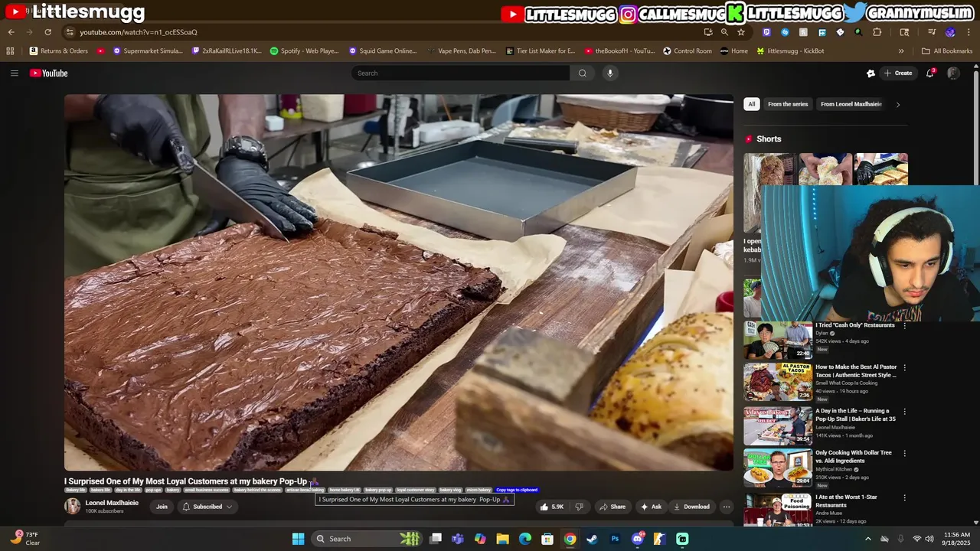Open I Ate at the Worst 1-Star Restaurants video
Image resolution: width=980 pixels, height=551 pixels.
click(847, 501)
